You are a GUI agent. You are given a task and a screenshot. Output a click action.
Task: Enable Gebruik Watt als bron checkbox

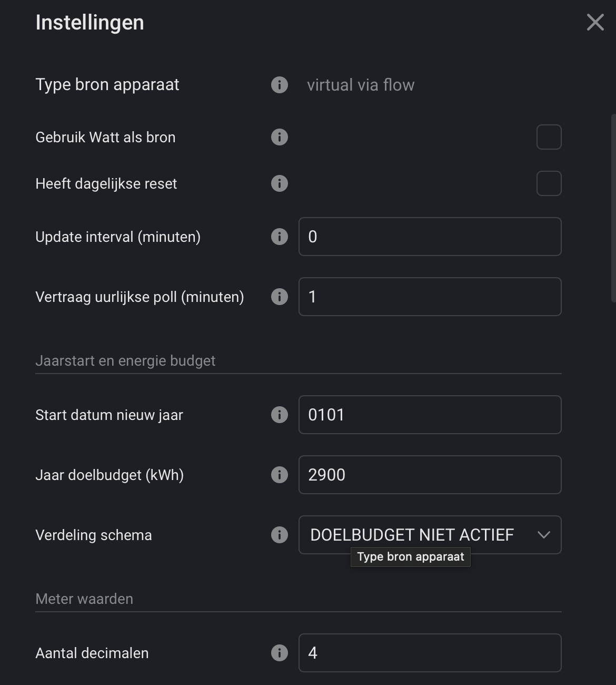click(x=549, y=138)
